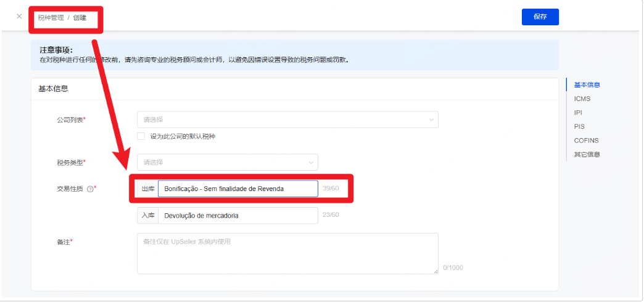The width and height of the screenshot is (644, 302).
Task: Select 基本信息 in the side navigation
Action: (x=587, y=85)
